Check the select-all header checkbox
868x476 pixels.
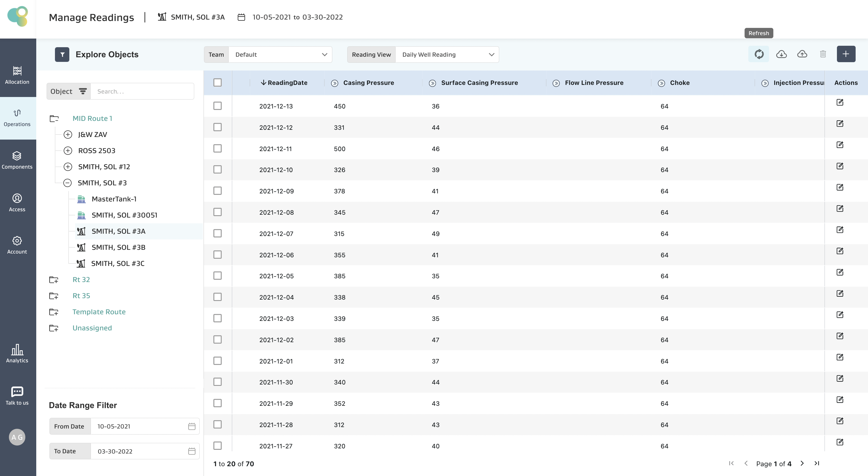pyautogui.click(x=217, y=83)
